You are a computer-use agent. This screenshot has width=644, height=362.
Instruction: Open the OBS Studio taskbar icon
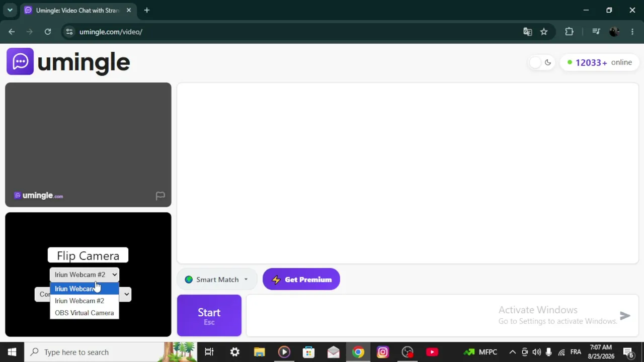pyautogui.click(x=407, y=352)
